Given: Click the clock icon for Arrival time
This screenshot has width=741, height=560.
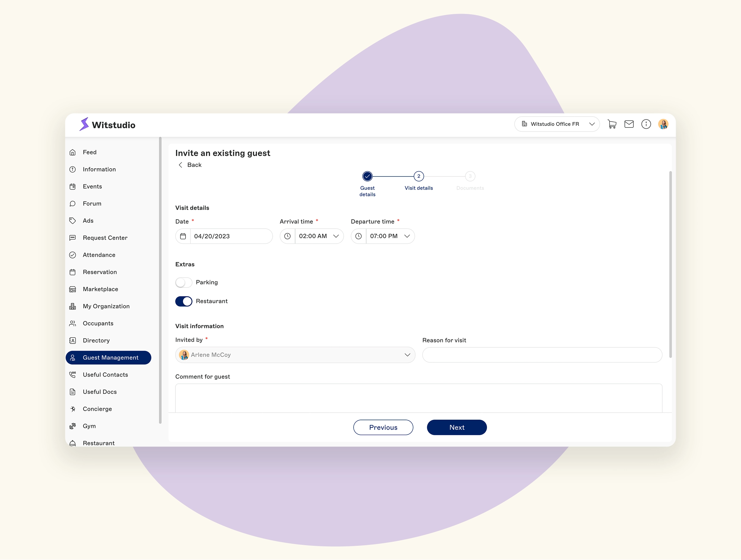Looking at the screenshot, I should (288, 236).
